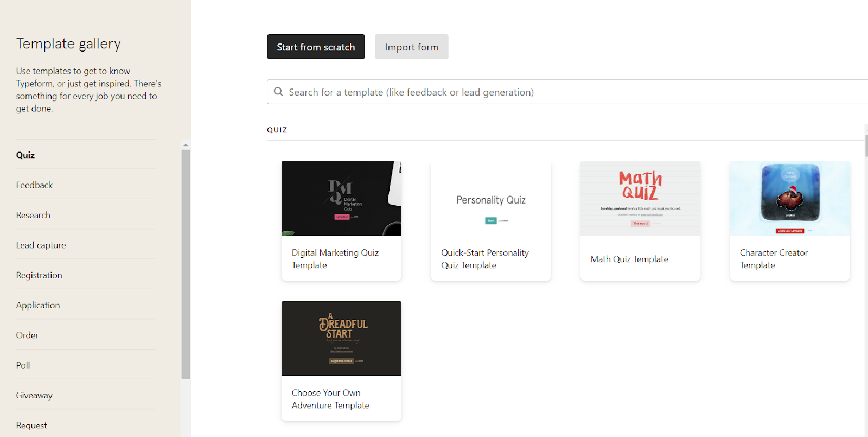Click the category sidebar scrollbar thumb

point(186,264)
